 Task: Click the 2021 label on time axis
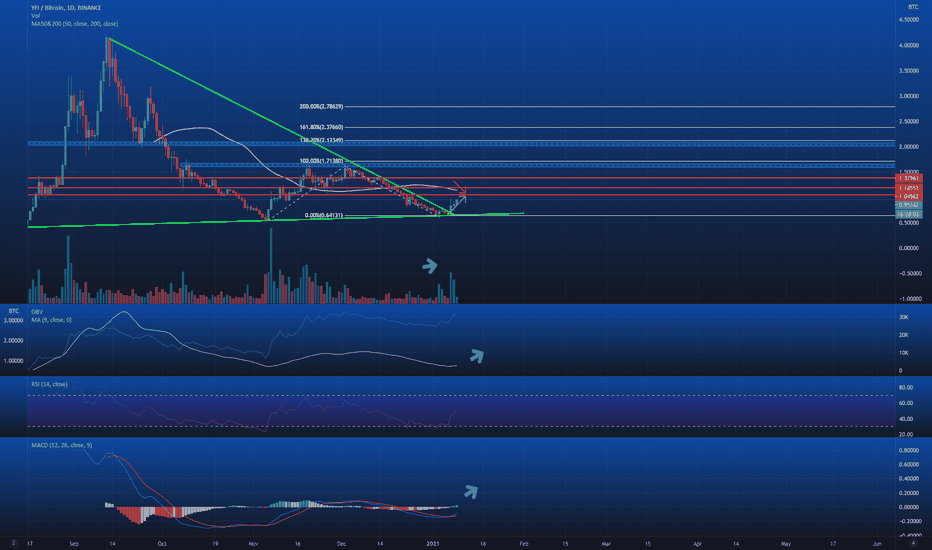(433, 543)
